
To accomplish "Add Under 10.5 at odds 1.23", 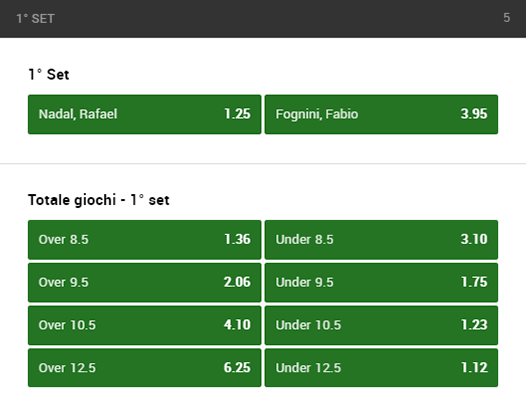I will click(381, 325).
